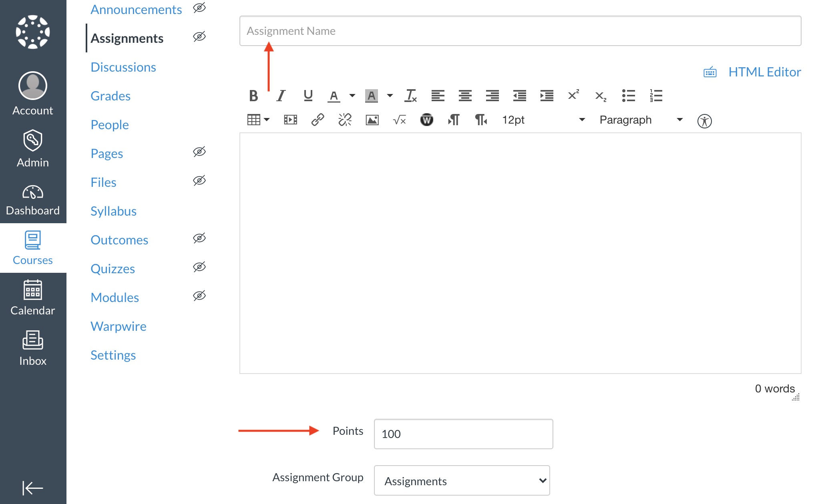Image resolution: width=820 pixels, height=504 pixels.
Task: Toggle the eye icon next to Modules
Action: coord(199,296)
